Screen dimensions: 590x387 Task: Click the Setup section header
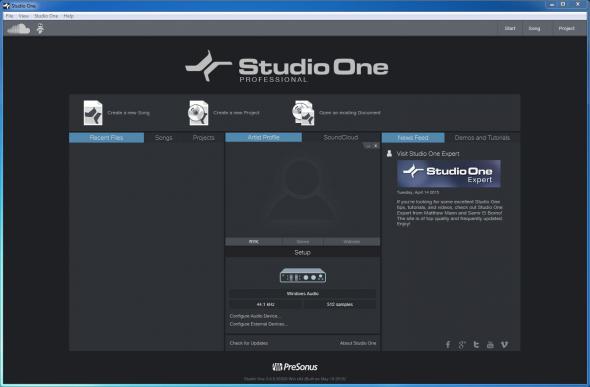point(303,252)
